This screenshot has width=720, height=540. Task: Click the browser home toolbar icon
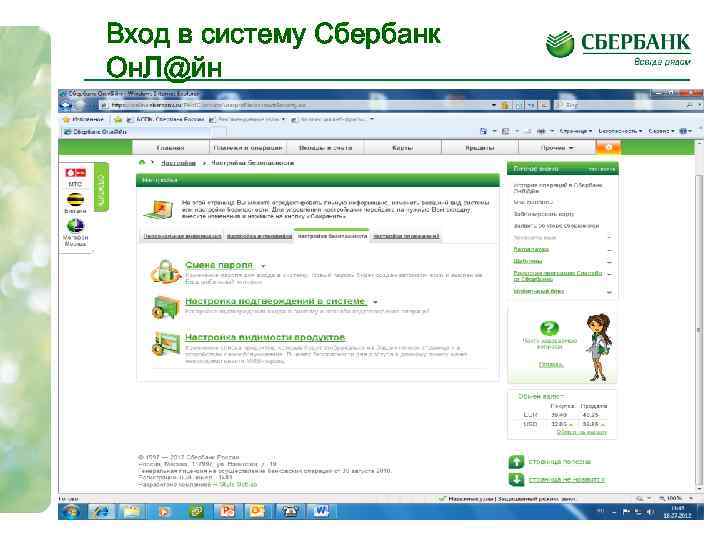(x=483, y=131)
